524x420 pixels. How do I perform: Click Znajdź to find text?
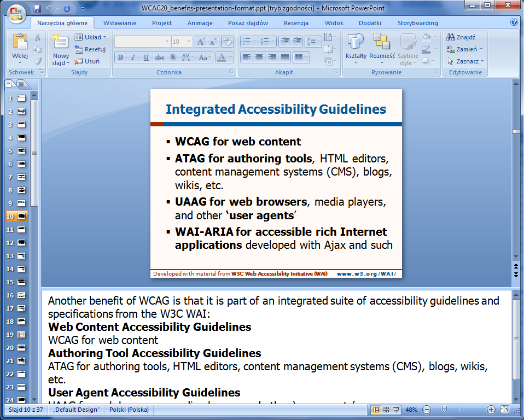pyautogui.click(x=461, y=37)
